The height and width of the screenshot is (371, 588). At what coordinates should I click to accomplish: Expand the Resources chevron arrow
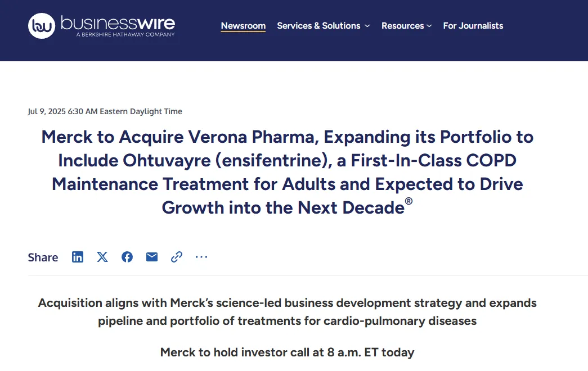[x=429, y=26]
